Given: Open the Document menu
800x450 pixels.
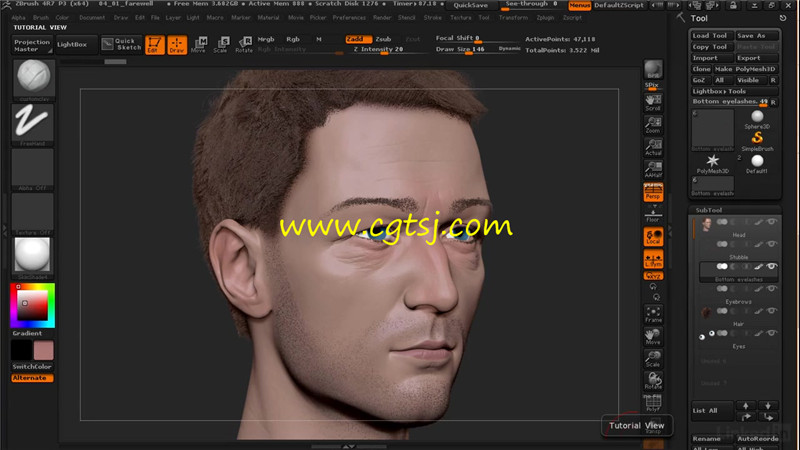Looking at the screenshot, I should click(92, 18).
